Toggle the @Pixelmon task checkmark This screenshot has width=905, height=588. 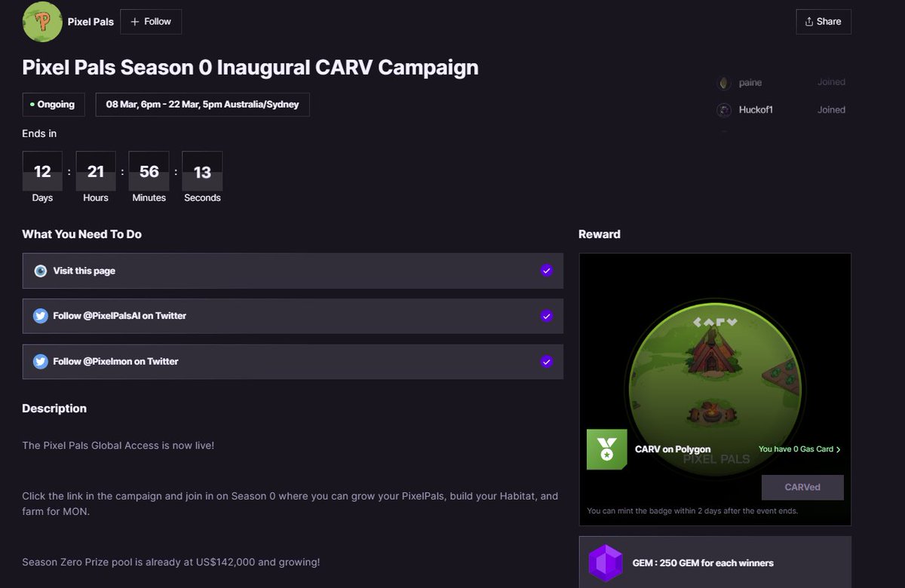(547, 362)
